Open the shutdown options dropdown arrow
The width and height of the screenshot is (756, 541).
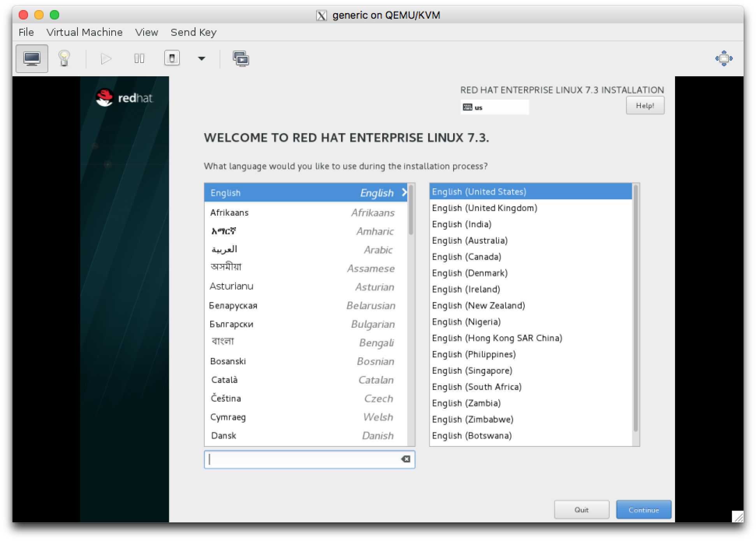(x=201, y=59)
